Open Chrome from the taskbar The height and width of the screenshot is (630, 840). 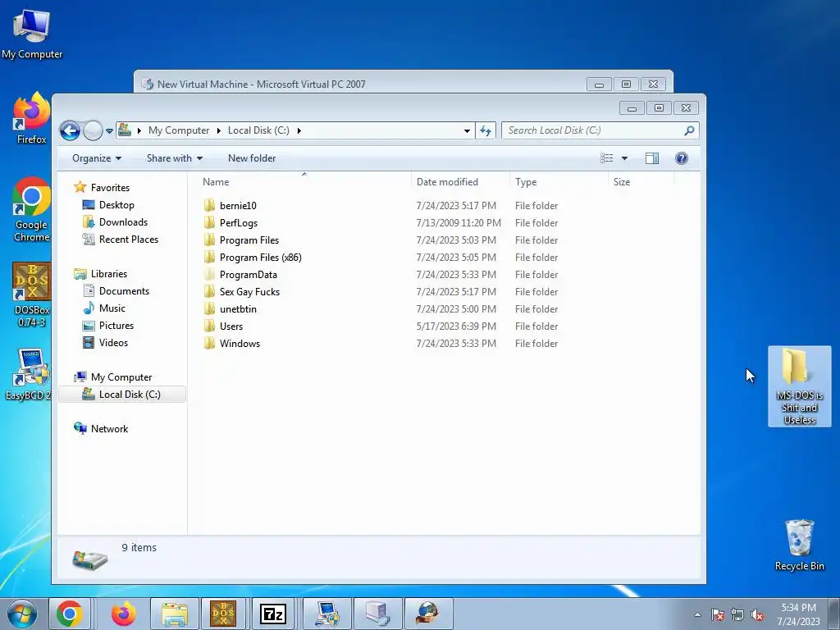point(70,614)
